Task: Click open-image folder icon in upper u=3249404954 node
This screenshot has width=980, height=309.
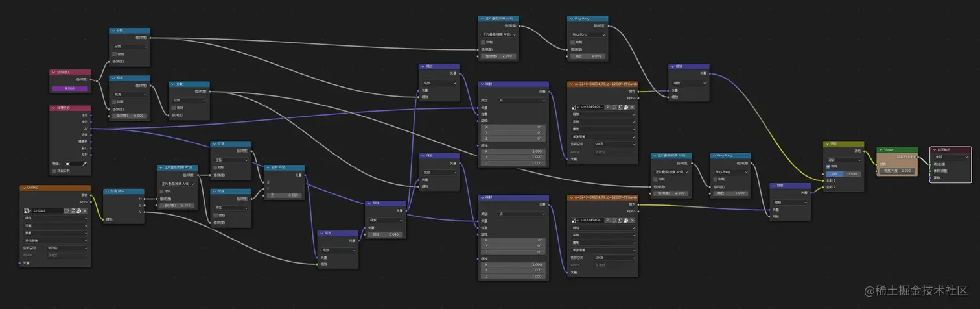Action: pos(626,107)
